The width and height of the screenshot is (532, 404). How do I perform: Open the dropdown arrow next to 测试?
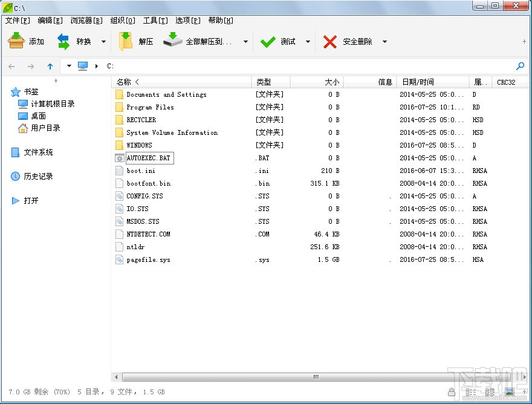308,42
